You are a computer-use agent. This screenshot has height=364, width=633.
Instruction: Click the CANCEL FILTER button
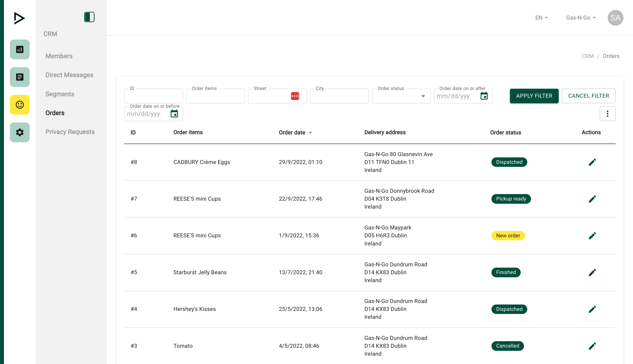click(x=588, y=96)
